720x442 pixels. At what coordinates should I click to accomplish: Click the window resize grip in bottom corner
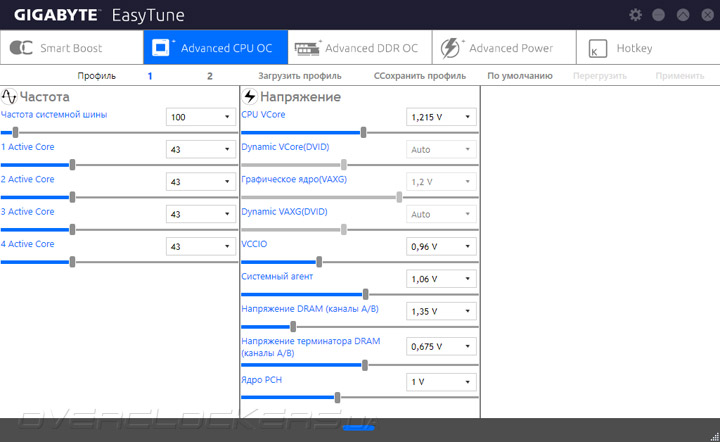(714, 437)
